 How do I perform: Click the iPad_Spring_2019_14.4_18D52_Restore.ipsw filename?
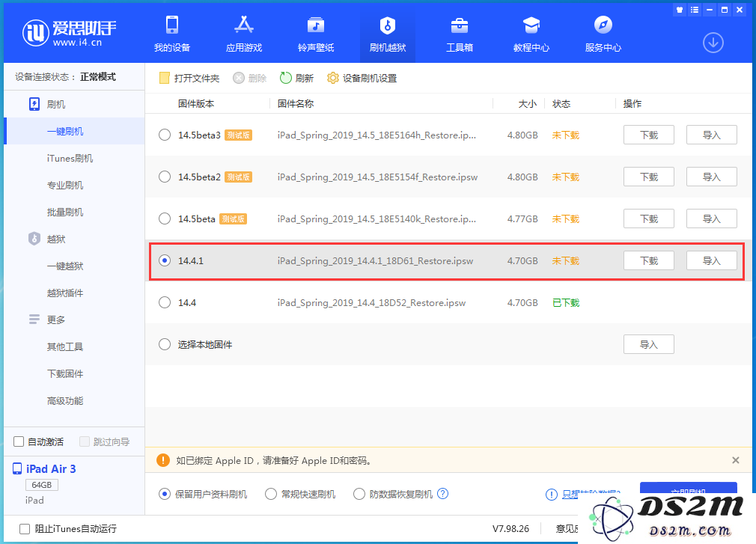coord(371,302)
